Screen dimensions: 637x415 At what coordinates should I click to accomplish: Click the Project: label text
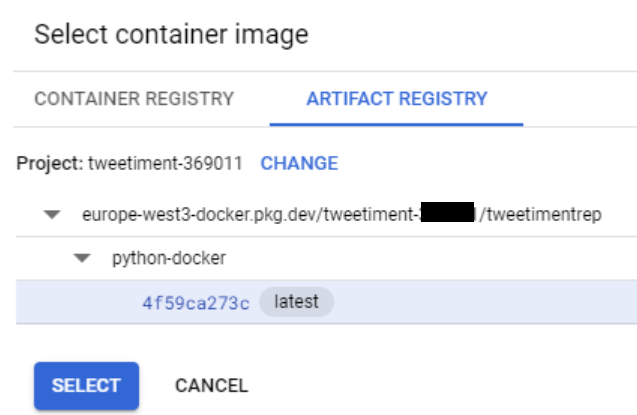pyautogui.click(x=50, y=163)
